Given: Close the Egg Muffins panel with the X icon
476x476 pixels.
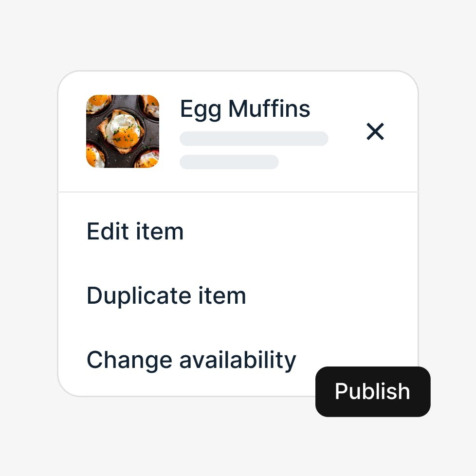Looking at the screenshot, I should point(375,131).
